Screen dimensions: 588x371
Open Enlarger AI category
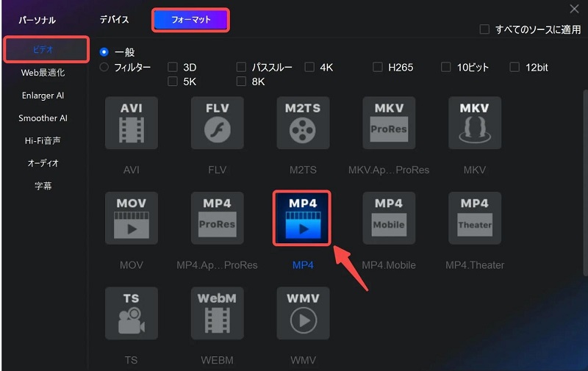43,96
